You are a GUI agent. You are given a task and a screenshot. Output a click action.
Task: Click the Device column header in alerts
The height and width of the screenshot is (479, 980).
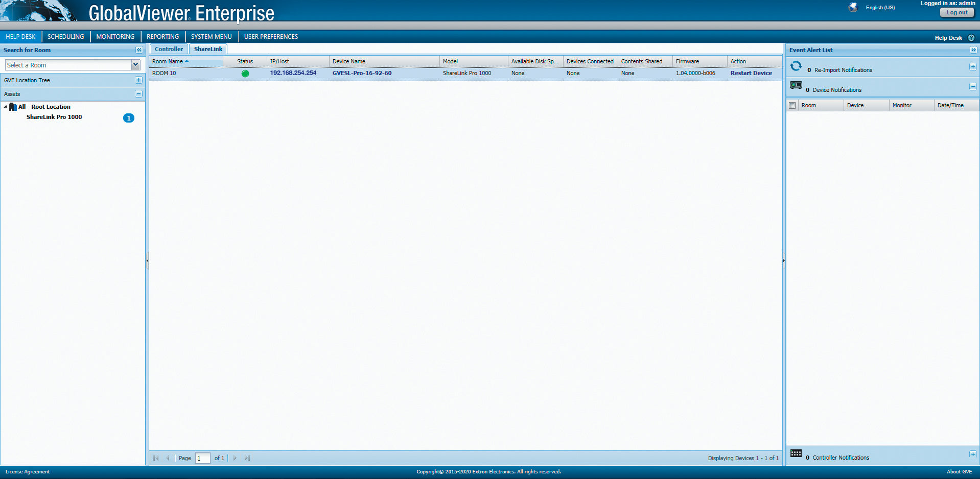(x=866, y=105)
